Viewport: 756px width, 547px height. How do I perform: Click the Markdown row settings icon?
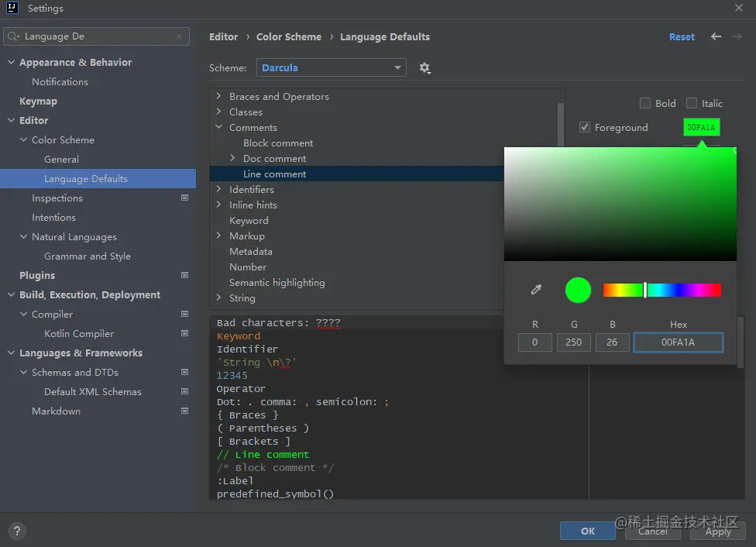pyautogui.click(x=184, y=411)
